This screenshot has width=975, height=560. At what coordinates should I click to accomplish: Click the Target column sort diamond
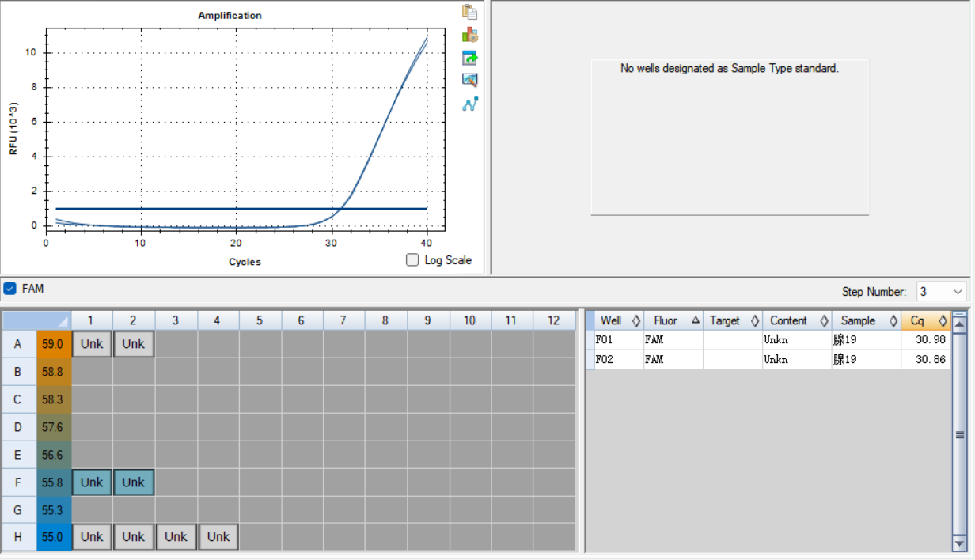coord(754,320)
